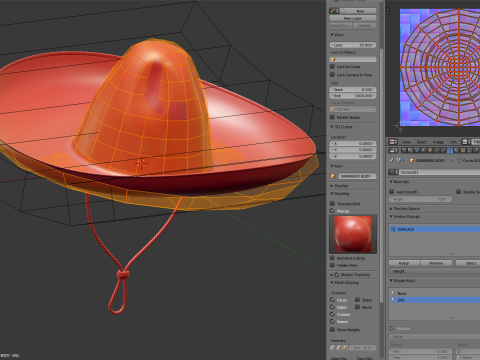
Task: Click the second normals display icon
Action: pyautogui.click(x=339, y=348)
